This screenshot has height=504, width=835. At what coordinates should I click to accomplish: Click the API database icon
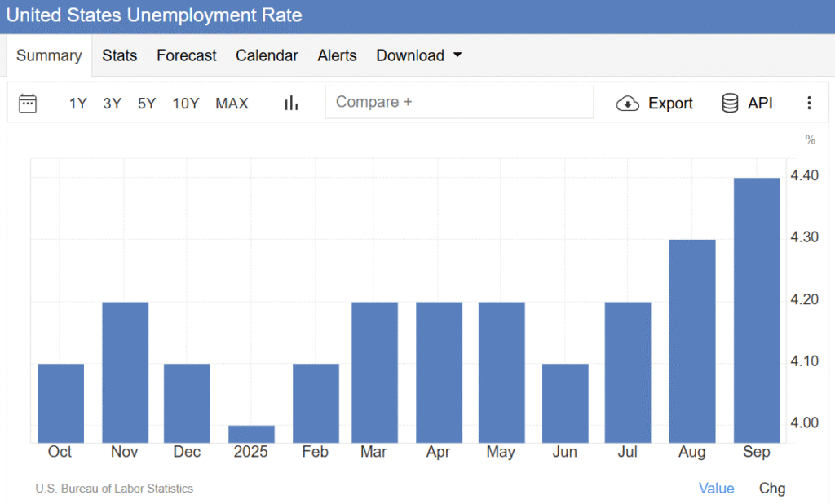point(730,103)
